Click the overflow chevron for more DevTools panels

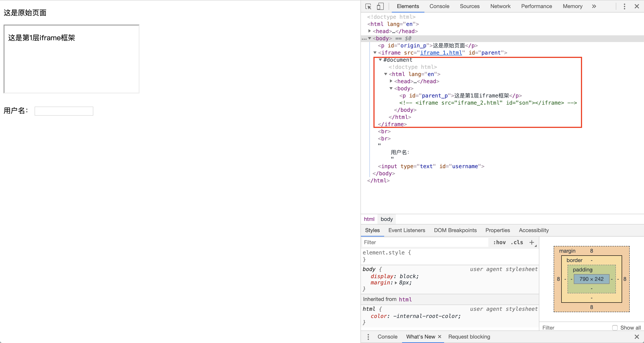click(594, 6)
